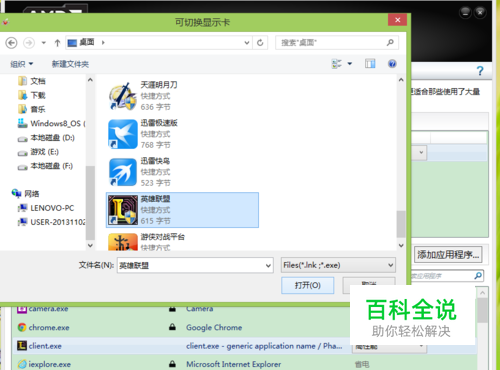Open Windows8_OS drive in sidebar
Viewport: 500px width, 370px height.
51,123
